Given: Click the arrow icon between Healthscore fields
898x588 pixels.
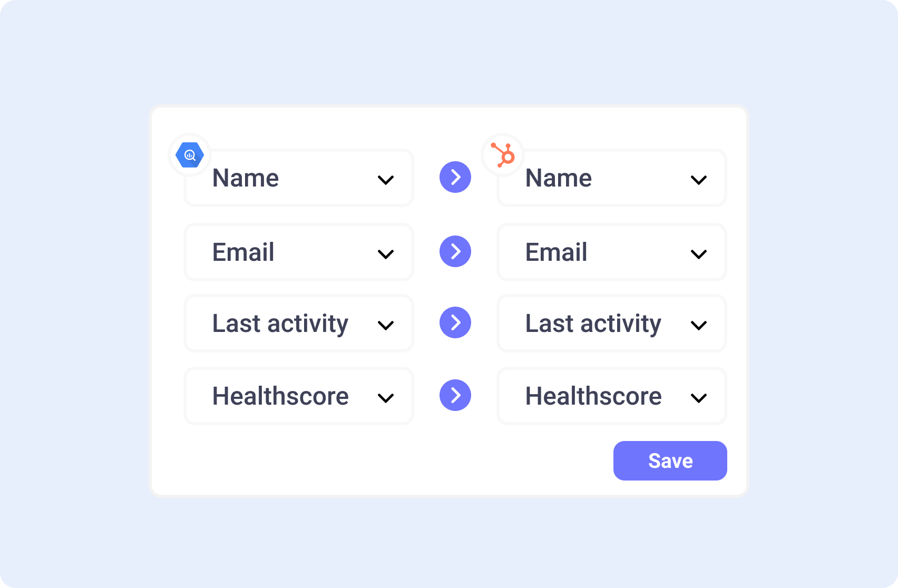Looking at the screenshot, I should [x=455, y=395].
